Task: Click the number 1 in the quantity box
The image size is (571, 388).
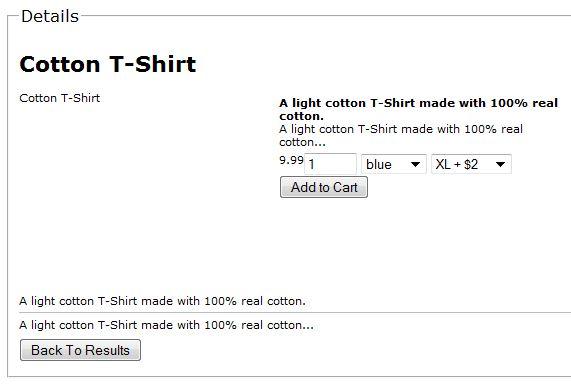Action: pyautogui.click(x=311, y=165)
